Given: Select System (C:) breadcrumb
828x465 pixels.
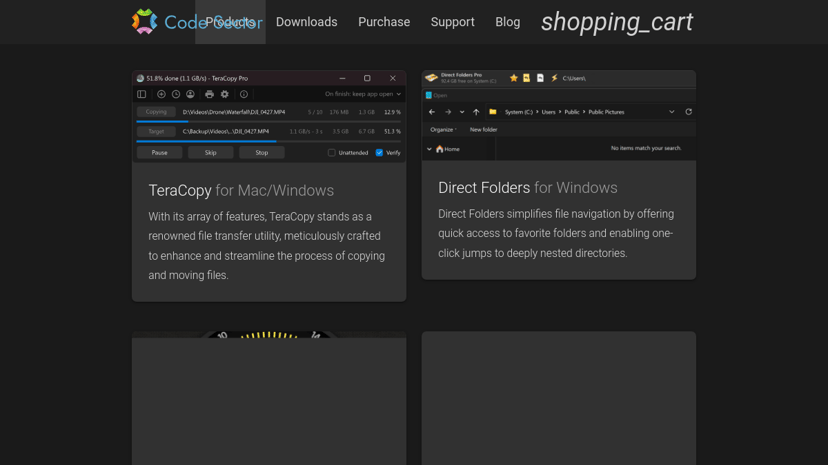Looking at the screenshot, I should point(519,112).
